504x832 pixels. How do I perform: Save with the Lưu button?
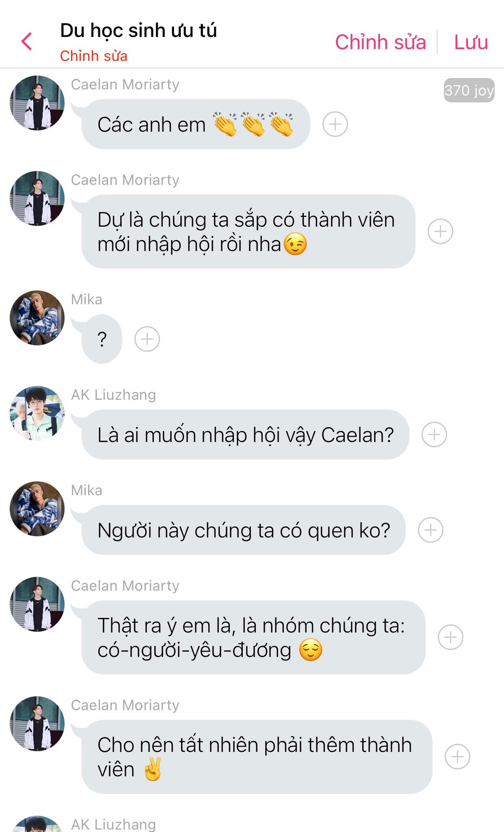[x=471, y=42]
